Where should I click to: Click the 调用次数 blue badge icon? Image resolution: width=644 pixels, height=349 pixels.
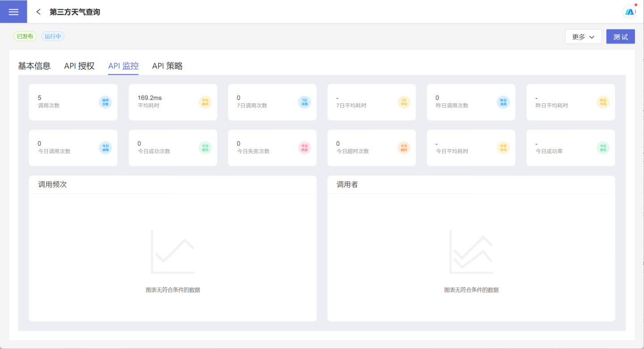tap(106, 102)
